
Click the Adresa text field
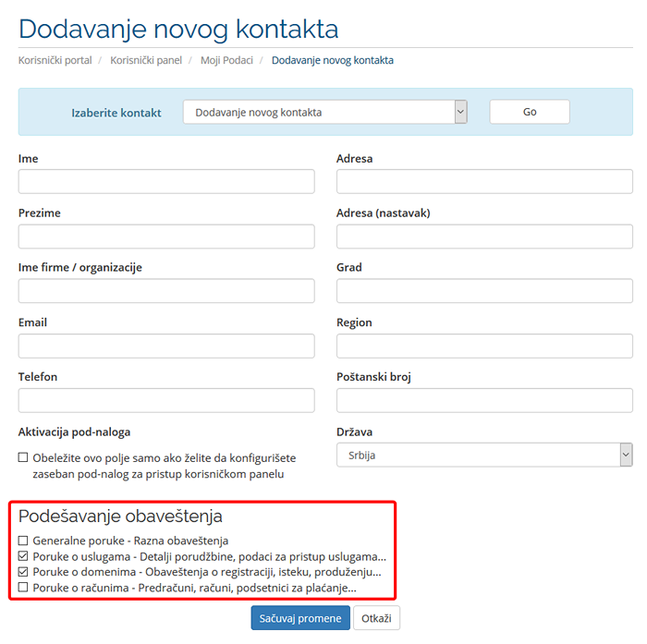click(x=484, y=182)
